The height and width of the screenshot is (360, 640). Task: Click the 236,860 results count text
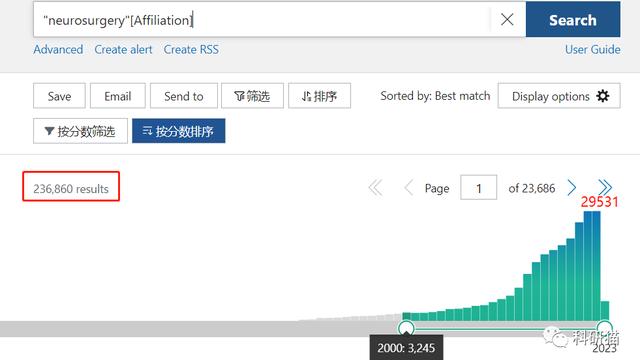(x=71, y=189)
